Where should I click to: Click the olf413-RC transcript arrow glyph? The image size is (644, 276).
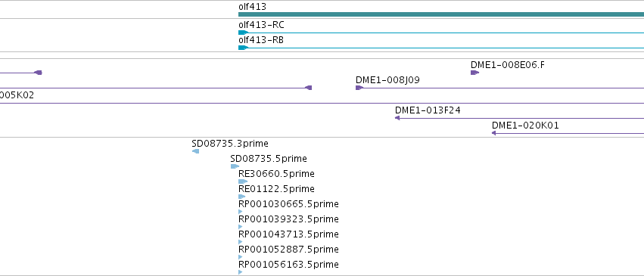coord(243,33)
